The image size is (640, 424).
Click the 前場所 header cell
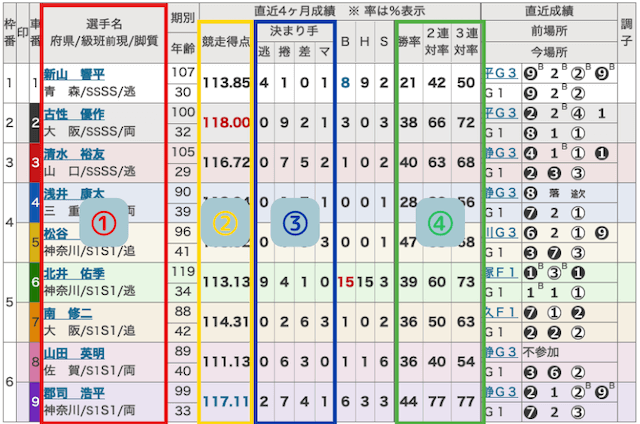pos(549,31)
